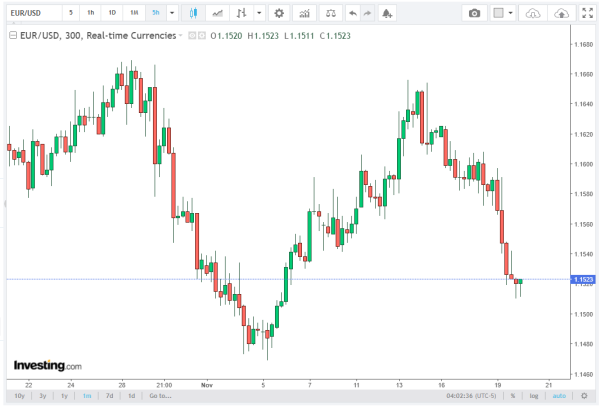
Task: Select the 1h interval
Action: [91, 13]
